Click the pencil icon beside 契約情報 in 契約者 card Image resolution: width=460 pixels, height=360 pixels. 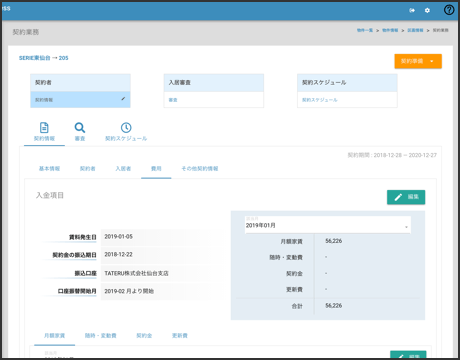[123, 99]
